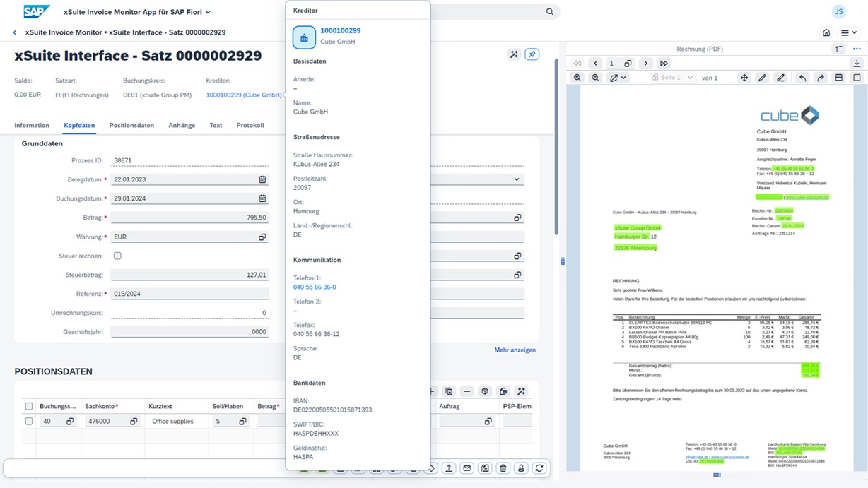Click the splitter handle between form and PDF

coord(563,261)
